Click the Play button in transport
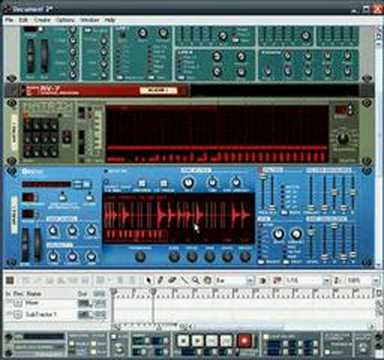The height and width of the screenshot is (360, 384). (x=197, y=340)
